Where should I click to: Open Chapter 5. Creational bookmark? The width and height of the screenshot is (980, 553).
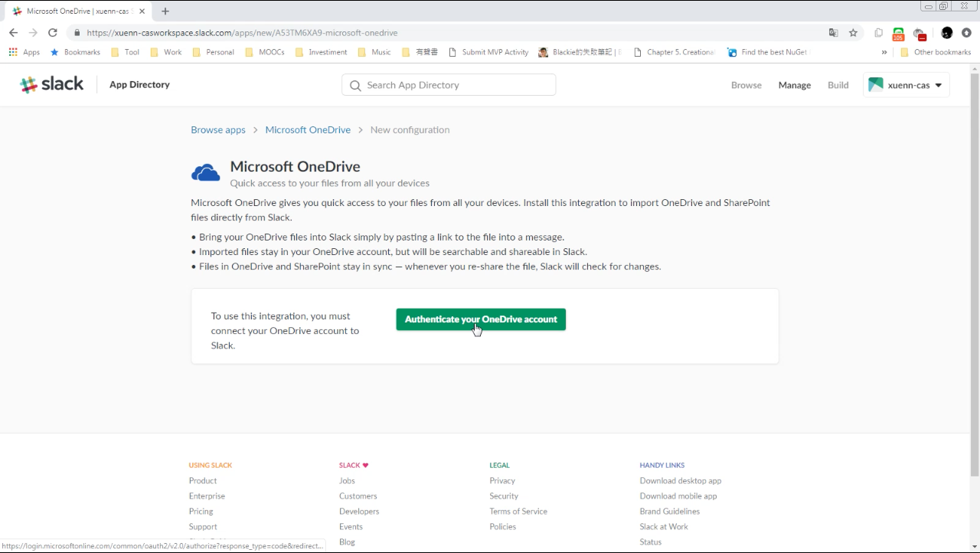[x=674, y=52]
